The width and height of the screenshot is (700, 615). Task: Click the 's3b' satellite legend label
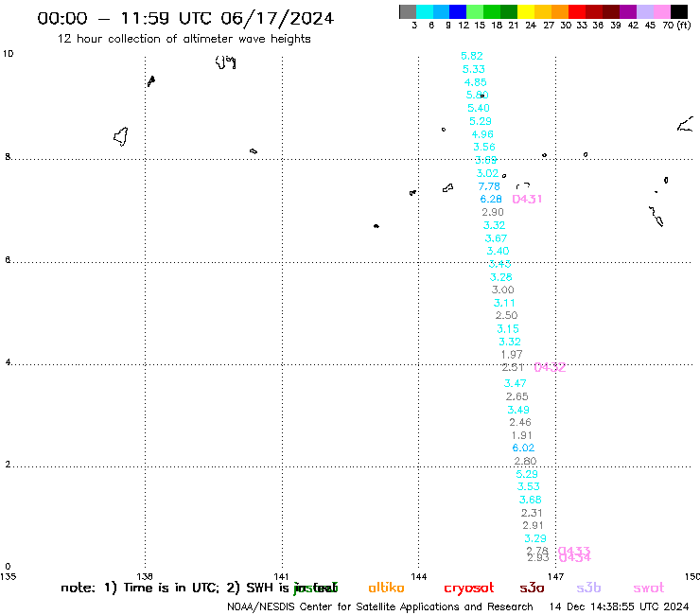coord(588,588)
